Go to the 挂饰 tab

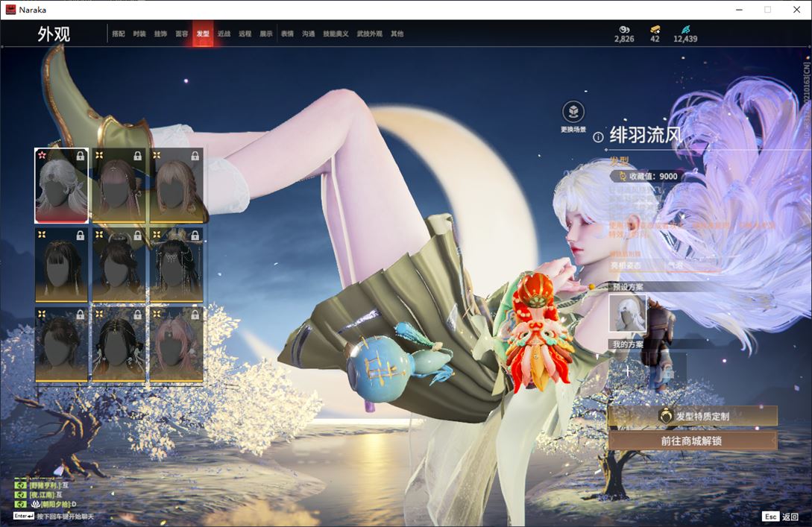tap(160, 34)
